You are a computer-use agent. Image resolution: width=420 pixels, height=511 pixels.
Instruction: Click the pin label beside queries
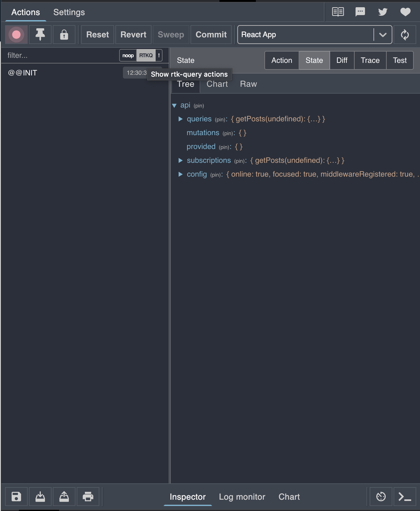pyautogui.click(x=220, y=120)
